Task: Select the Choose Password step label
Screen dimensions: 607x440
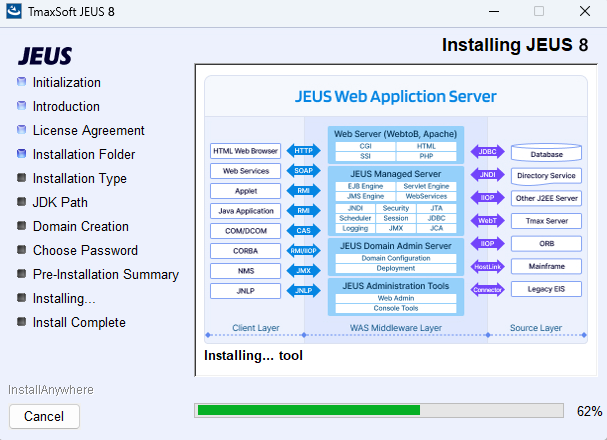Action: coord(85,250)
